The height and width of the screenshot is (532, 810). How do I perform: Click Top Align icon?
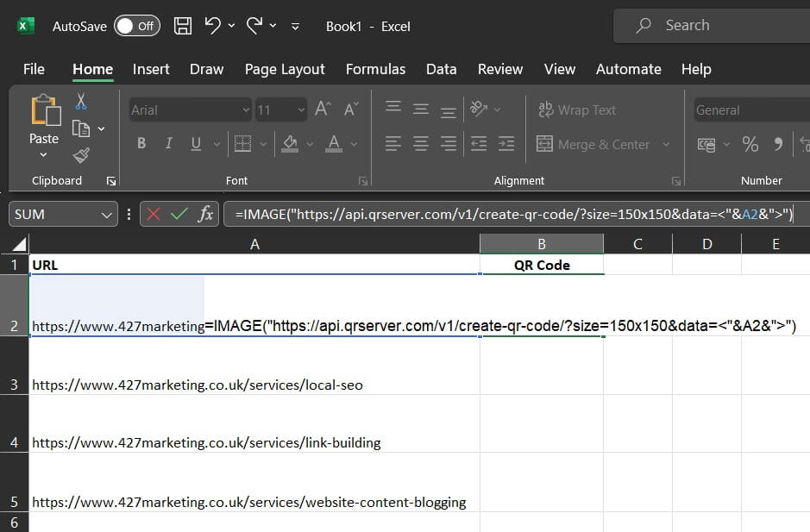pyautogui.click(x=393, y=108)
